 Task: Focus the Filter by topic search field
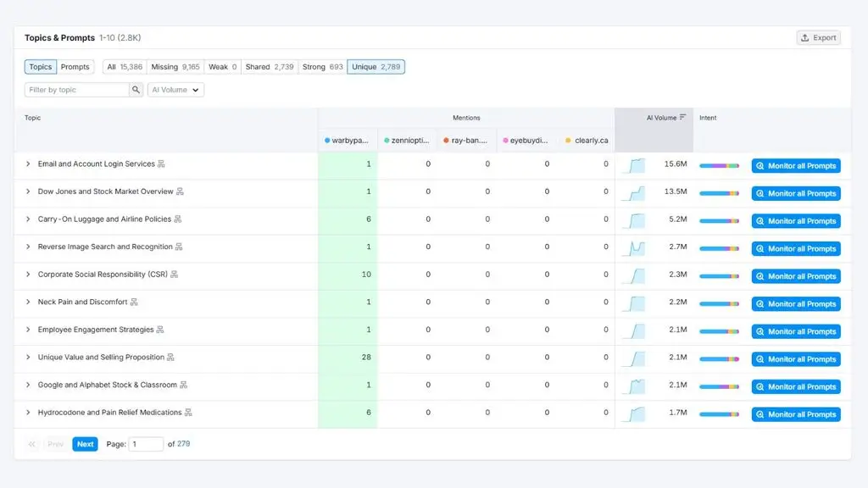click(77, 90)
